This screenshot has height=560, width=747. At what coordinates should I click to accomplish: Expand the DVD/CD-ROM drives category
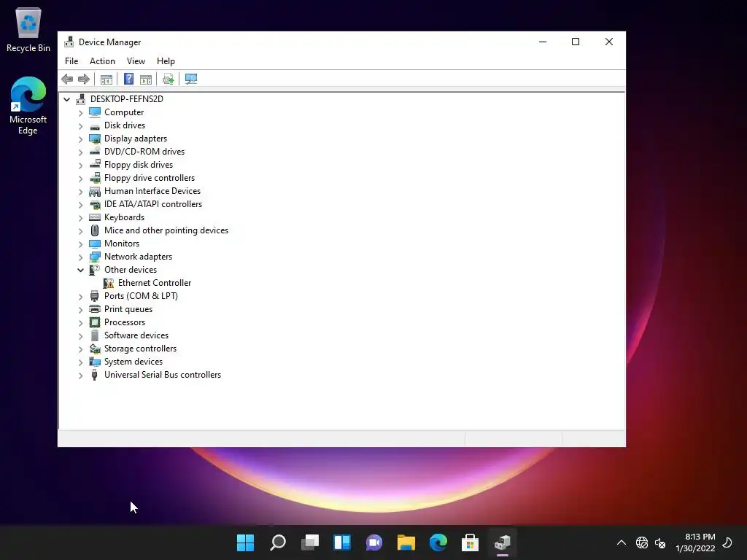tap(80, 152)
